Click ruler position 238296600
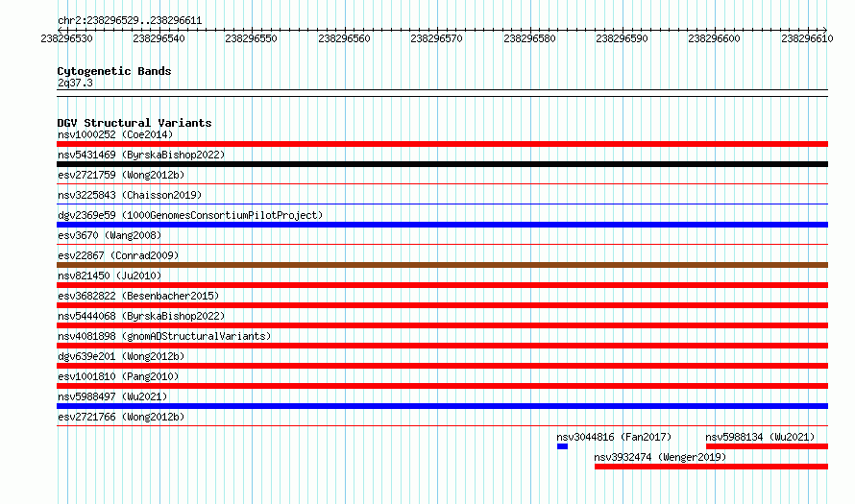Viewport: 855px width, 504px height. pyautogui.click(x=714, y=38)
